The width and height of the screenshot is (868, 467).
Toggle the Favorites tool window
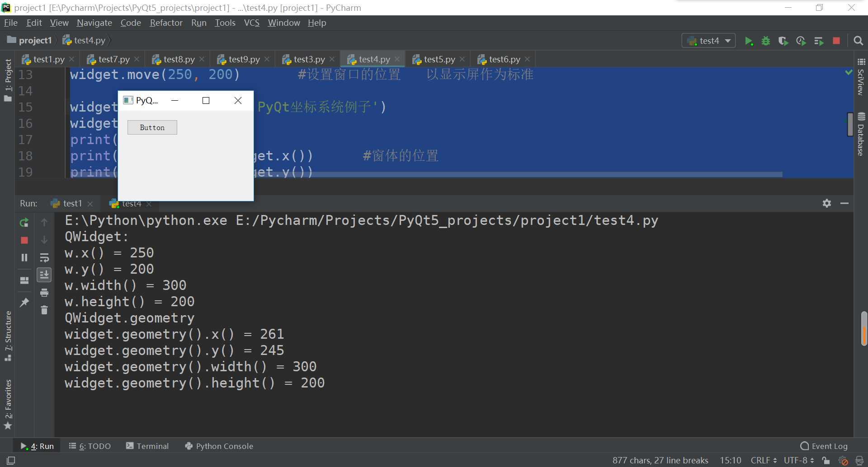coord(8,404)
